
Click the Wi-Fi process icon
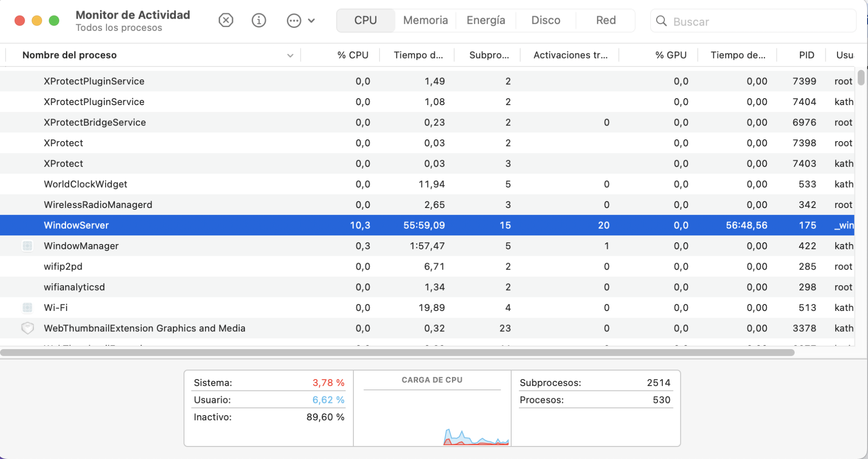point(27,307)
